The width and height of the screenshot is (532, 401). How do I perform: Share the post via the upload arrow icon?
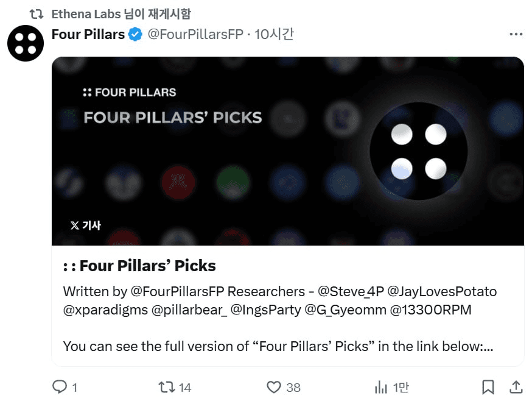point(516,387)
